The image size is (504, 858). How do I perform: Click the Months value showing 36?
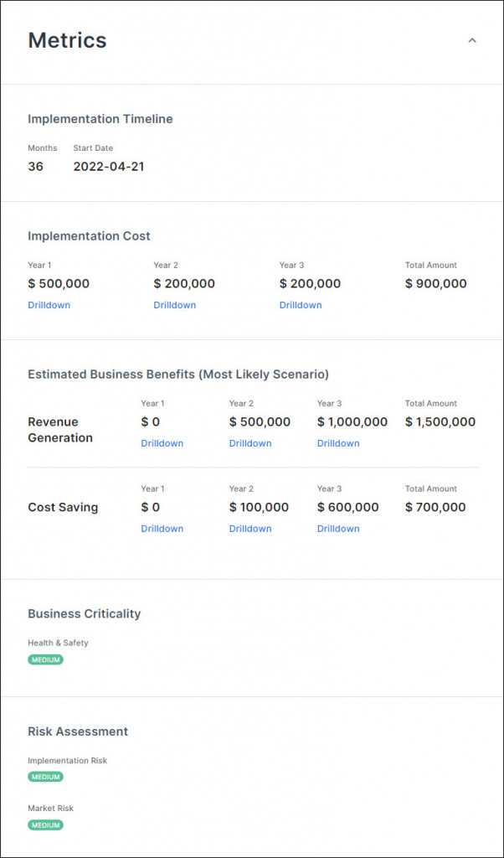[x=34, y=166]
